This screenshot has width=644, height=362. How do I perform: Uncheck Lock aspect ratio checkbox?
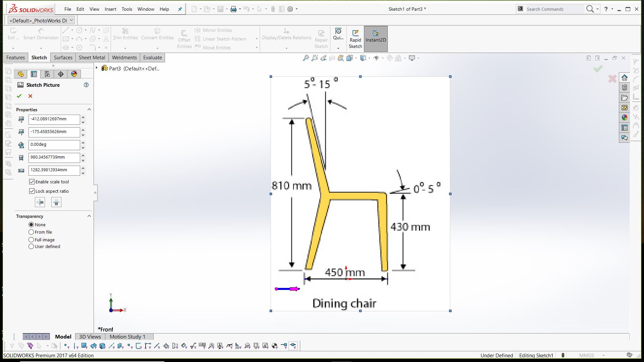(32, 191)
